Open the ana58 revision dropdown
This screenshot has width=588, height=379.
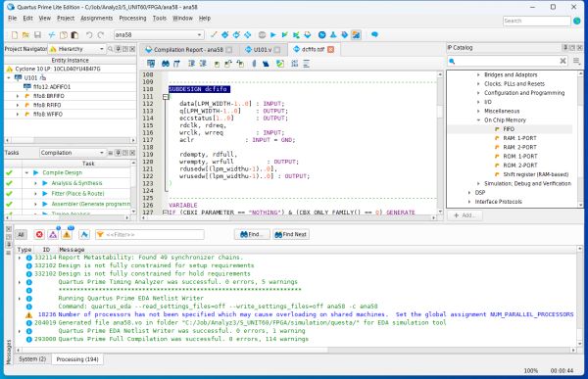point(159,35)
